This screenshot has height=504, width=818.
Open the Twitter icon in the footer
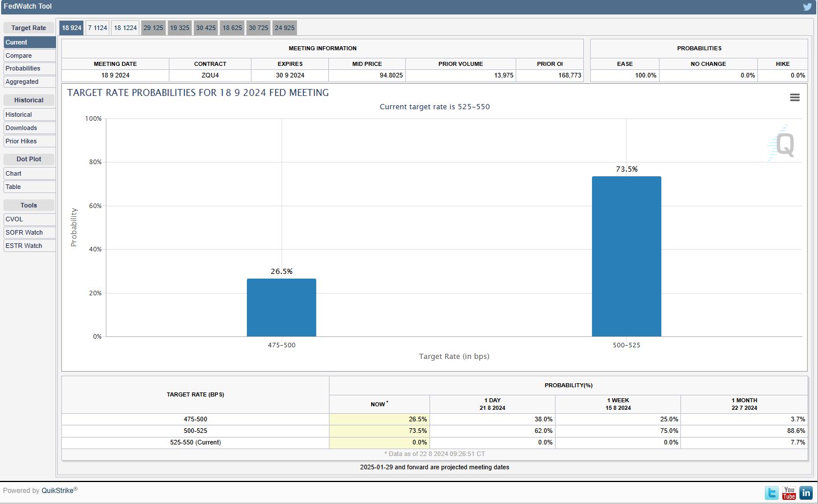tap(771, 493)
